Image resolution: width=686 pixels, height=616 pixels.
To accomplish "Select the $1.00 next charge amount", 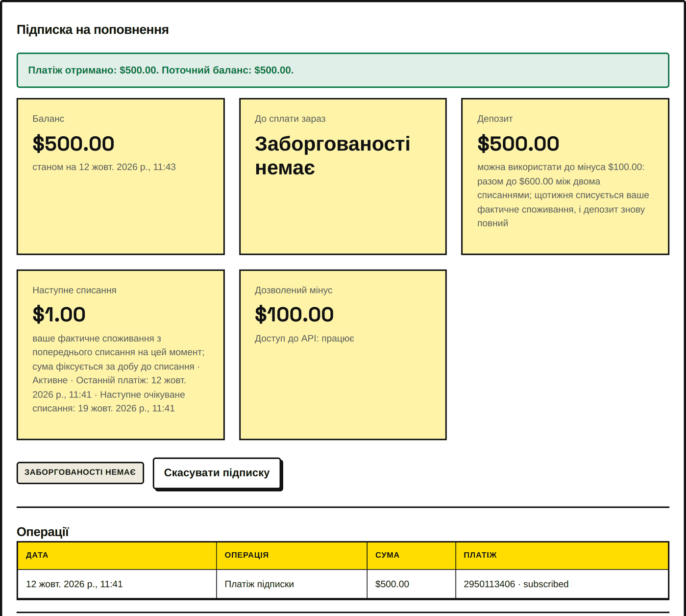I will tap(59, 315).
